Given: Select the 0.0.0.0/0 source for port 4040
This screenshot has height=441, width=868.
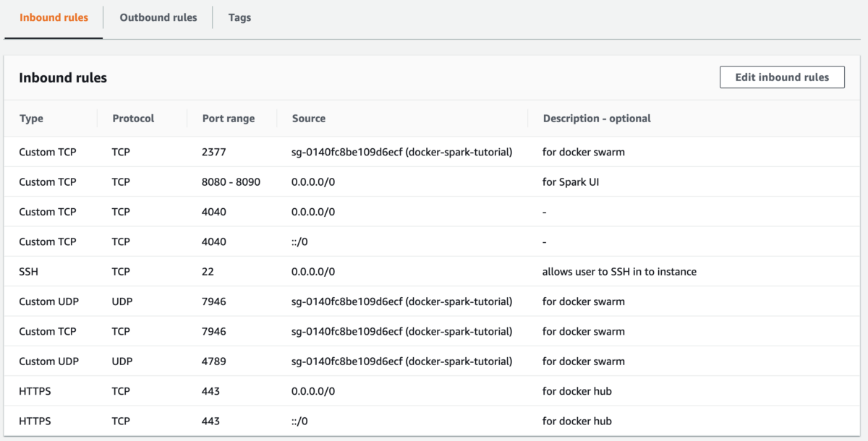Looking at the screenshot, I should tap(313, 212).
